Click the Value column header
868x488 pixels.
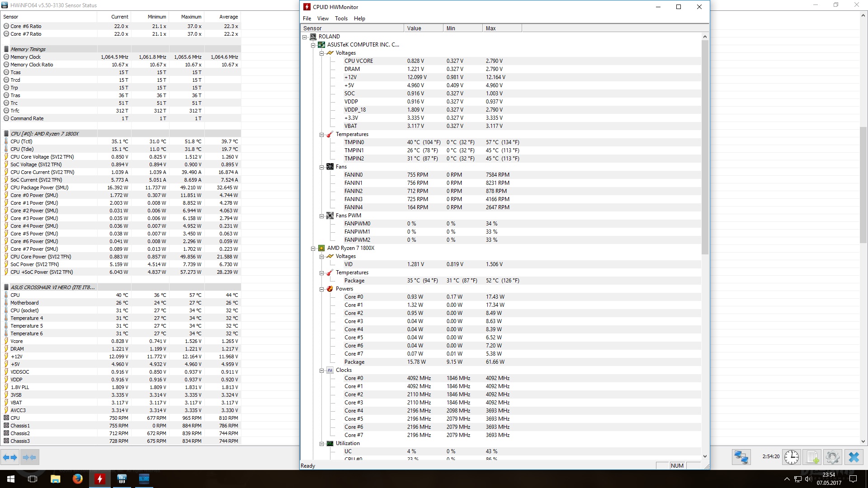[x=423, y=28]
